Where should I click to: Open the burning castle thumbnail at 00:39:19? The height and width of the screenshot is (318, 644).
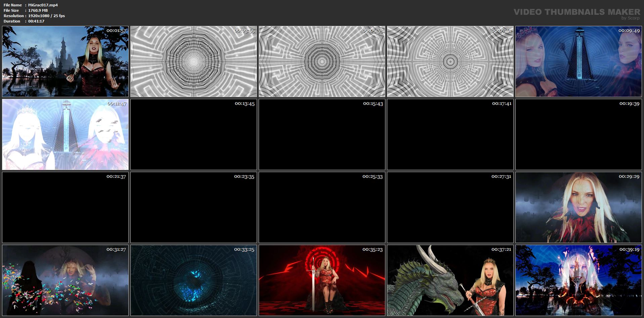tap(578, 280)
